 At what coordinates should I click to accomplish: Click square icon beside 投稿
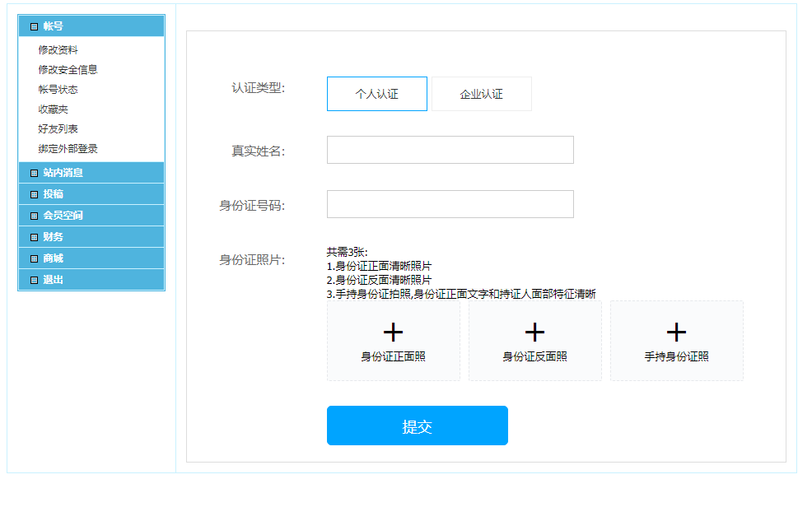point(34,194)
